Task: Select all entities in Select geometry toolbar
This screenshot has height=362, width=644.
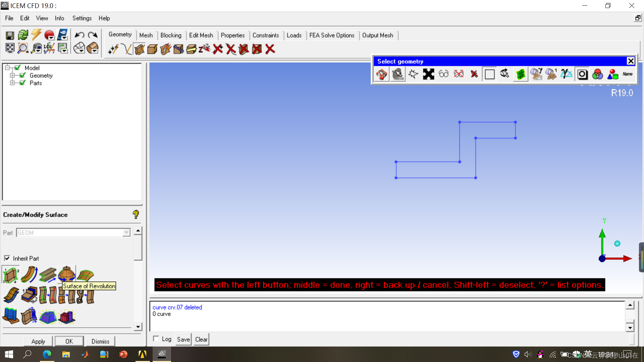Action: click(428, 74)
